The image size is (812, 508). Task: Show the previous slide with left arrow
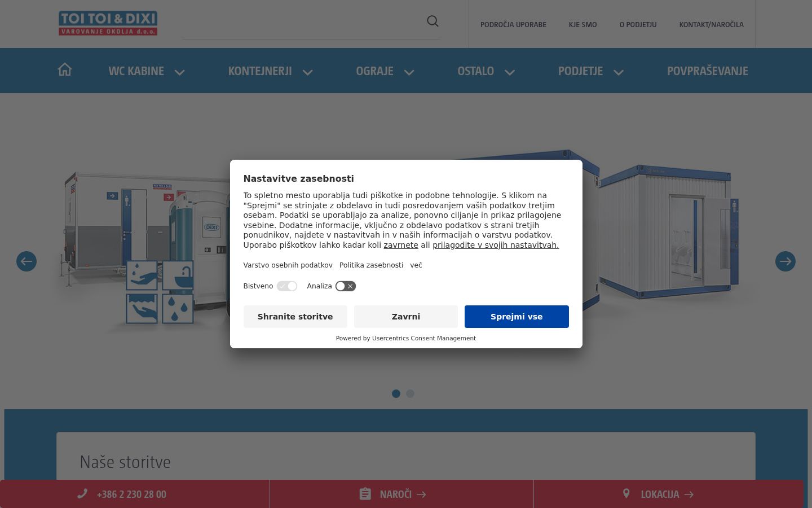27,261
